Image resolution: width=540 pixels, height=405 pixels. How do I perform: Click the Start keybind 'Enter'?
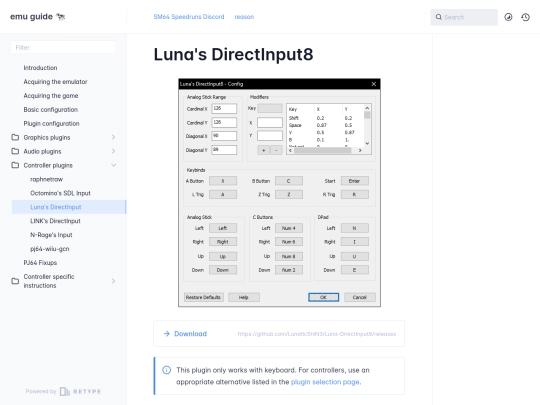[x=354, y=181]
